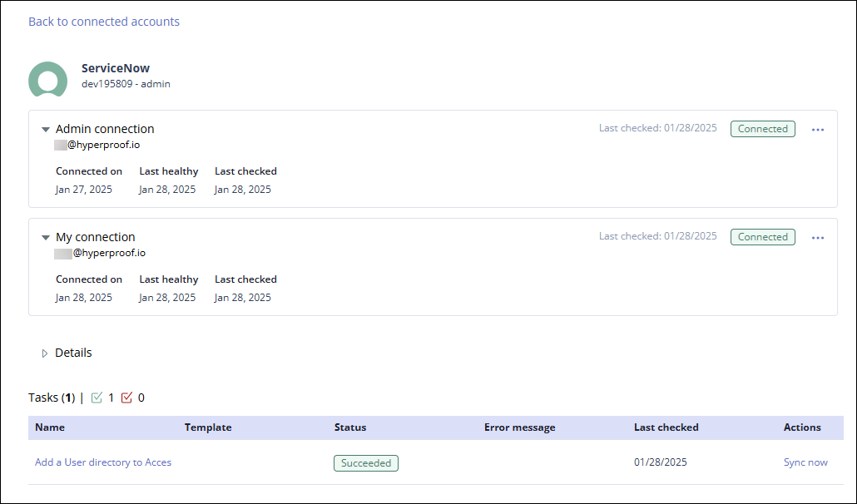This screenshot has width=857, height=504.
Task: Click Connected on label in Admin connection
Action: point(89,171)
